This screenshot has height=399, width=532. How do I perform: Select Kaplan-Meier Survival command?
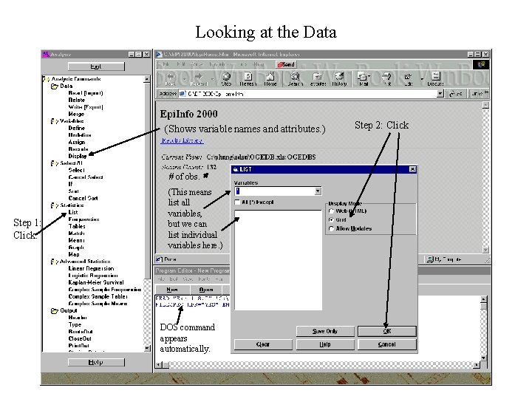tap(96, 282)
